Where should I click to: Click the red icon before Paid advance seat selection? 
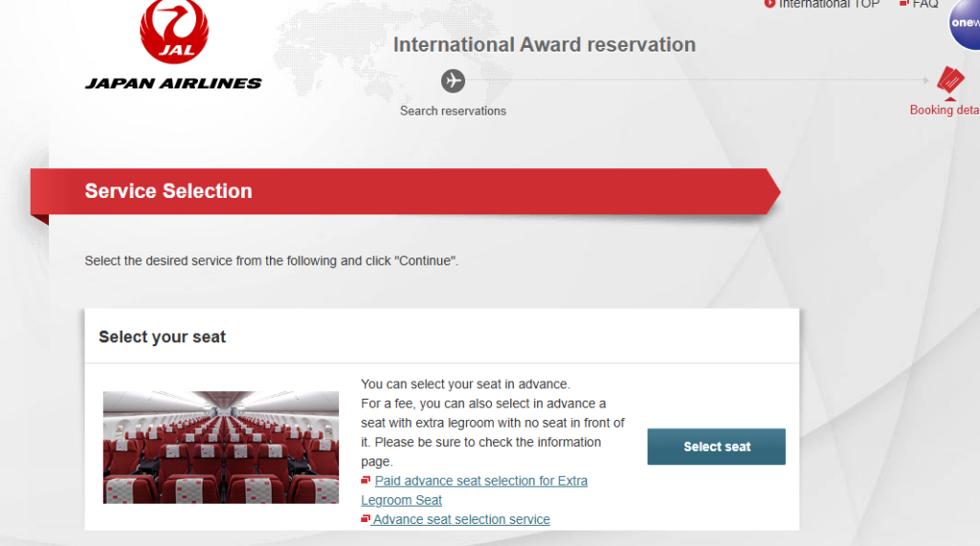366,480
